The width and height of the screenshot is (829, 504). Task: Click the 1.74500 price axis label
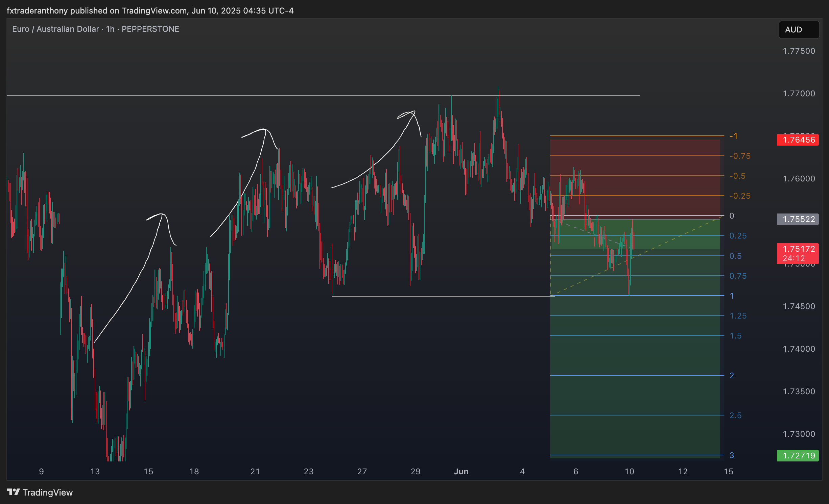799,306
